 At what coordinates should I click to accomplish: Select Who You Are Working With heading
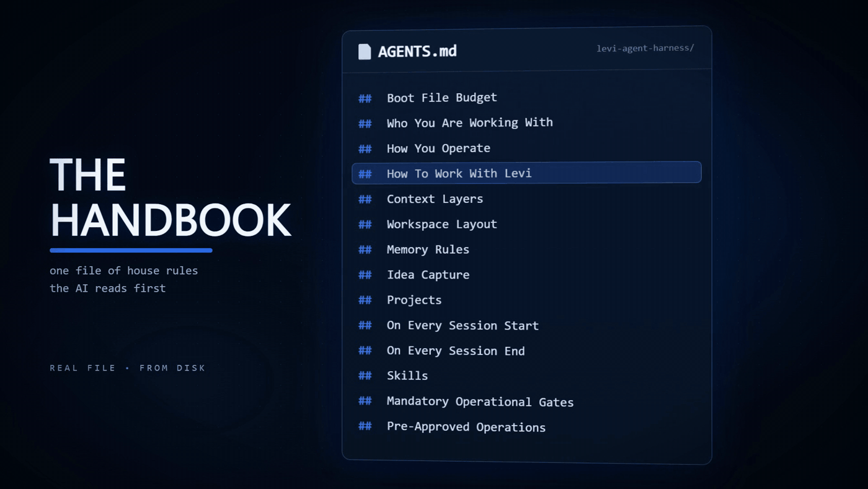point(469,123)
